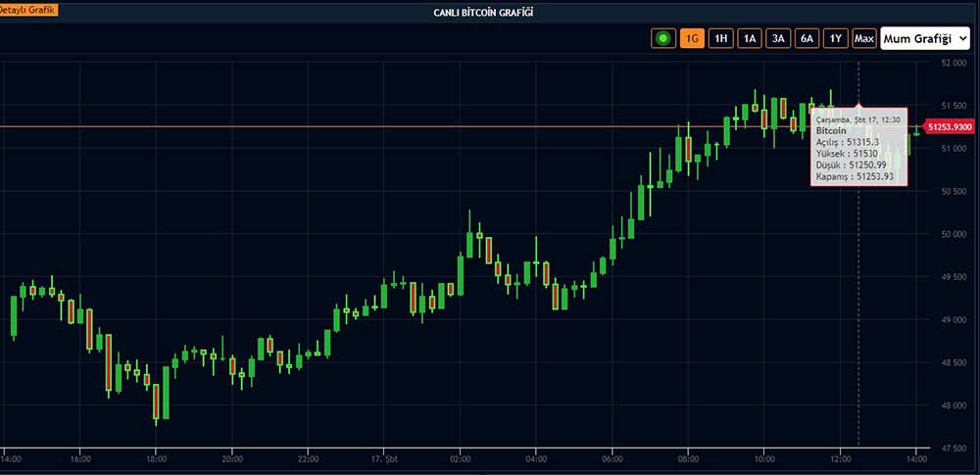Screen dimensions: 980x475
Task: Click the 50 000 price axis label
Action: 955,234
